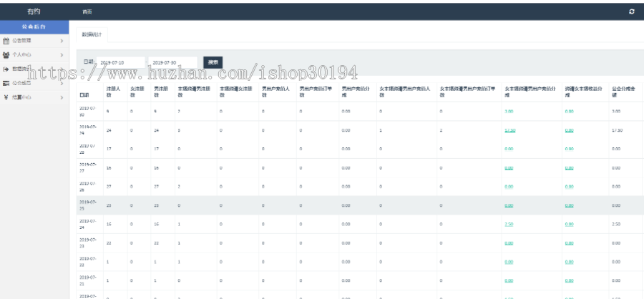Open 邀请女主播收益分成 0.00 link in 2019-07-21 row

coord(570,280)
